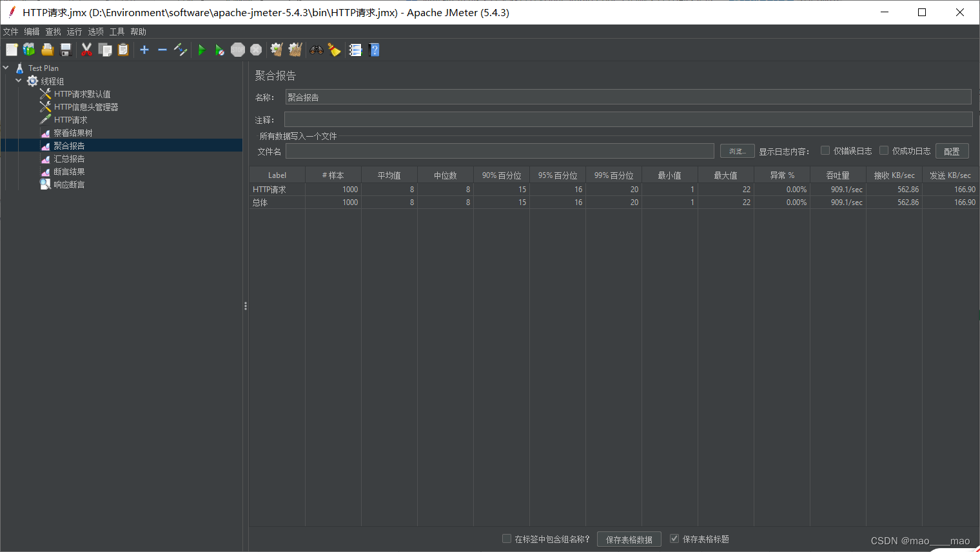Open the 选项 menu
980x552 pixels.
[x=95, y=32]
